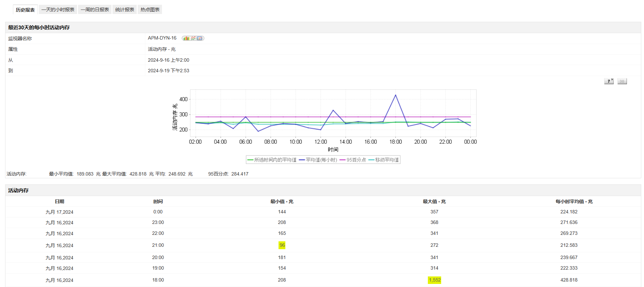This screenshot has width=644, height=287.
Task: Click the 日期 column header
Action: coord(60,201)
